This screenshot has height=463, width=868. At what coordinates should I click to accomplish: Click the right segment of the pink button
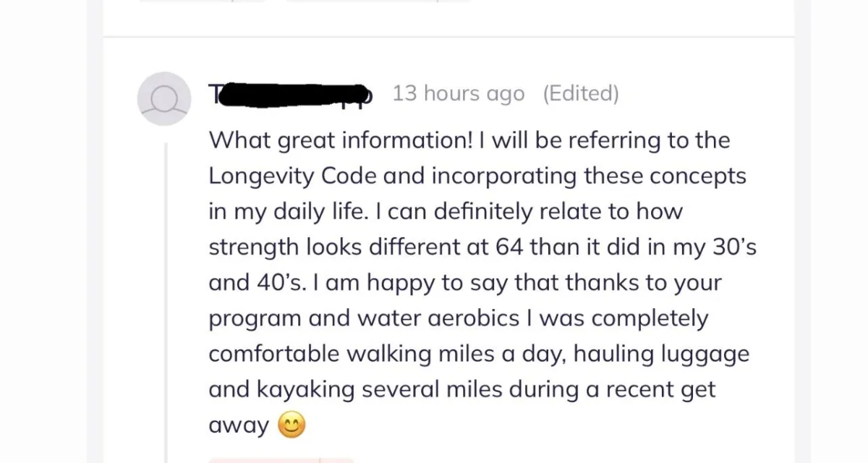337,460
